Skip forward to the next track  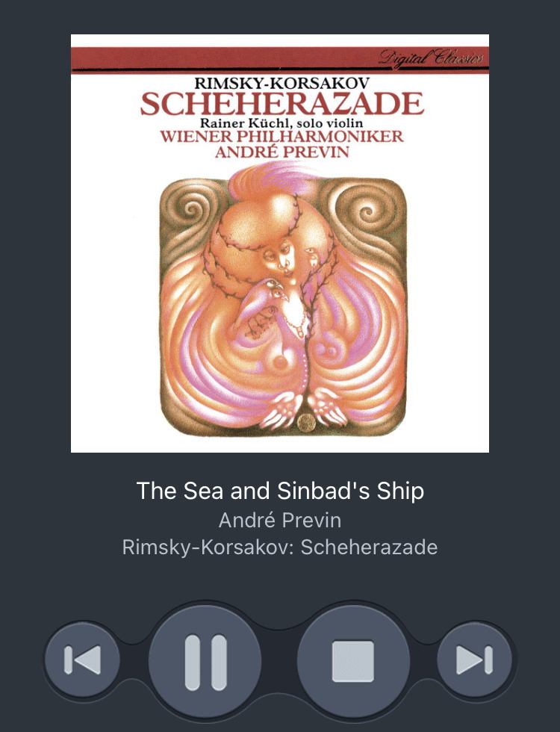click(x=475, y=660)
